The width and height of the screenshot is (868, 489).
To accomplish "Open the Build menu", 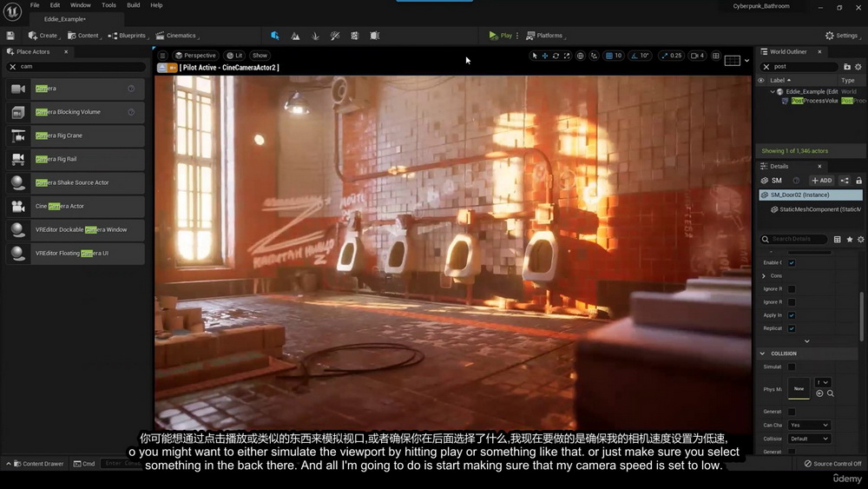I will point(134,5).
